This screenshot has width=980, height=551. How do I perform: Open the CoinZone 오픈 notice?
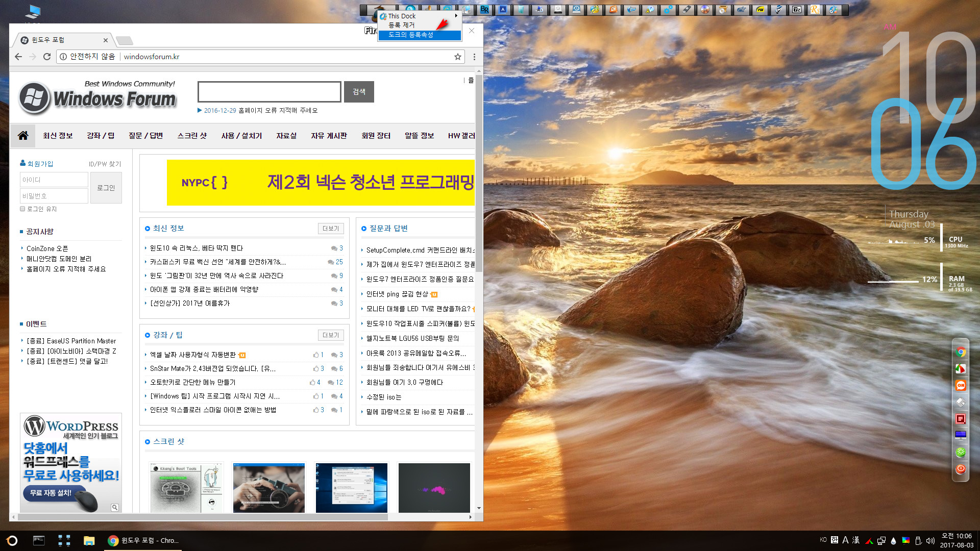(x=47, y=248)
